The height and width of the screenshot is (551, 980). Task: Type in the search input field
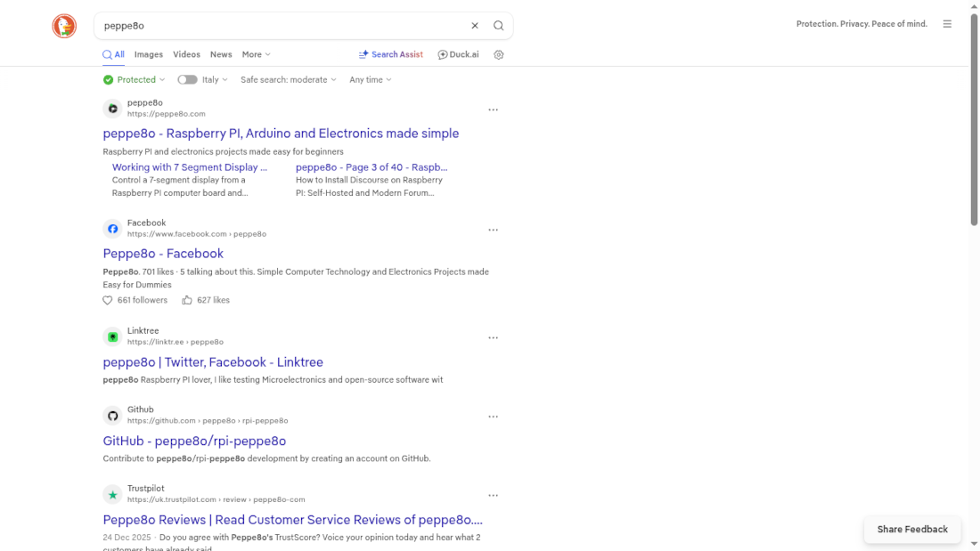pyautogui.click(x=267, y=25)
